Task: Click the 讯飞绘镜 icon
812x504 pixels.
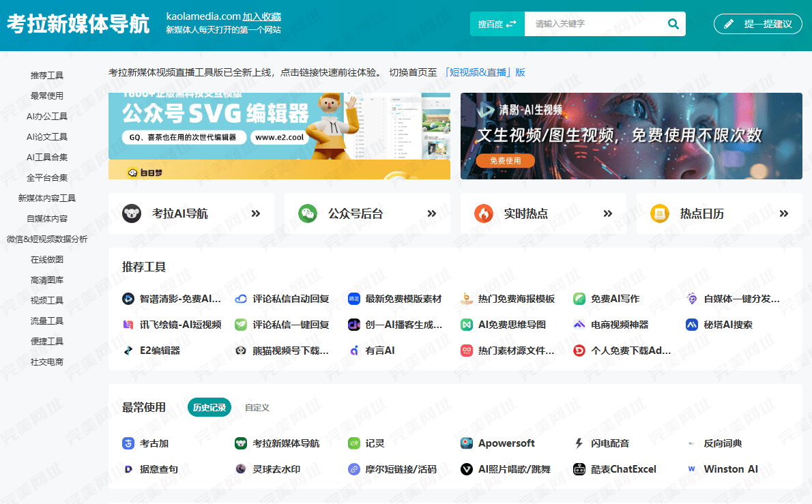Action: [128, 325]
